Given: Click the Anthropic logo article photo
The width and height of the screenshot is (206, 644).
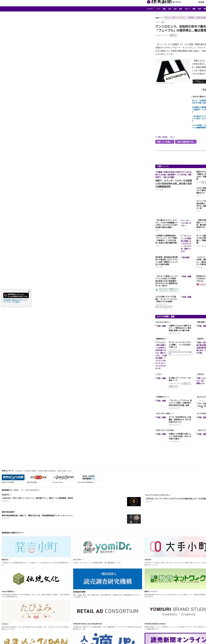Looking at the screenshot, I should 173,71.
